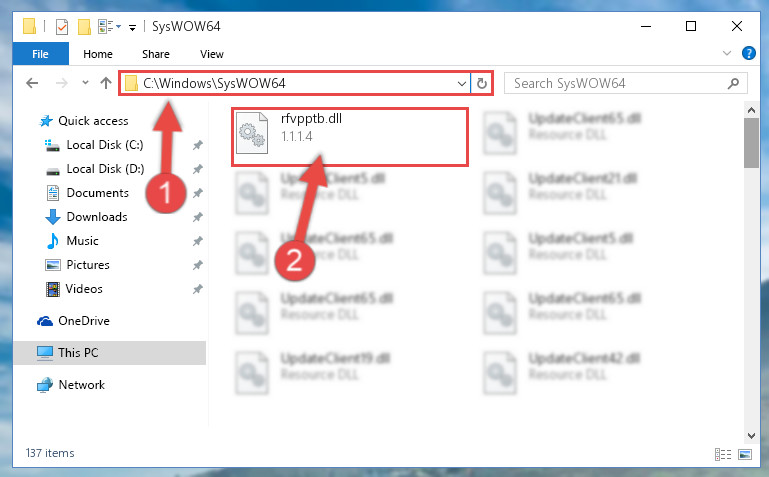The height and width of the screenshot is (477, 769).
Task: Refresh the SysWOW64 folder view
Action: 482,84
